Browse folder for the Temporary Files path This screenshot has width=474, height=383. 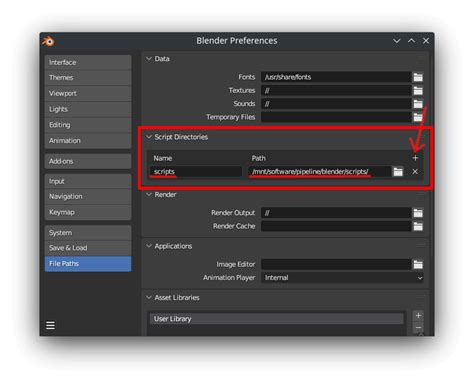coord(418,117)
